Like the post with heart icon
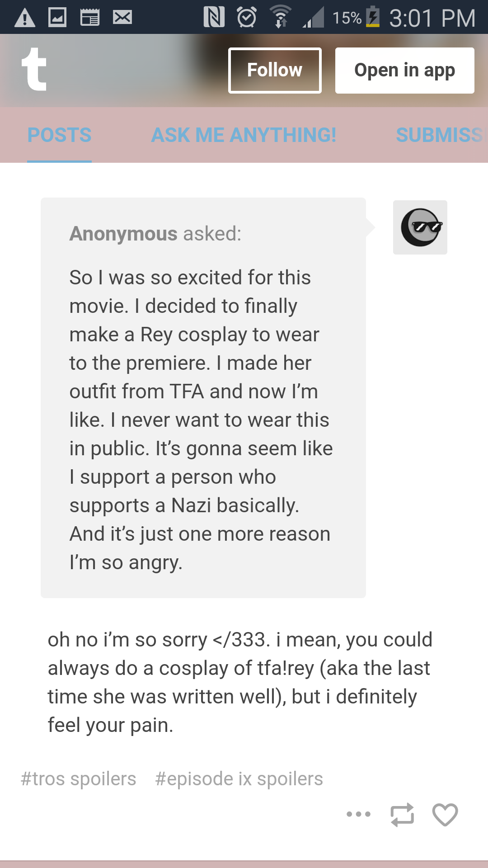 [x=445, y=815]
